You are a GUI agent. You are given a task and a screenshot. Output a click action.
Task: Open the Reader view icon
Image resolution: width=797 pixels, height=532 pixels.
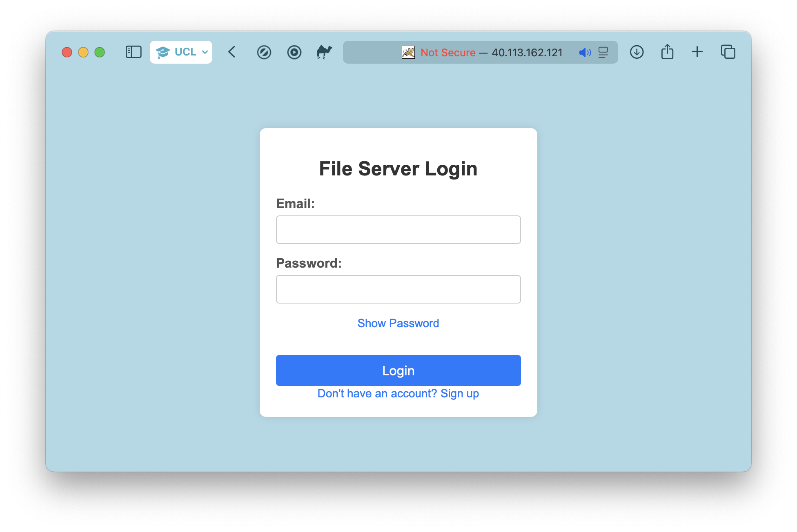pos(603,52)
